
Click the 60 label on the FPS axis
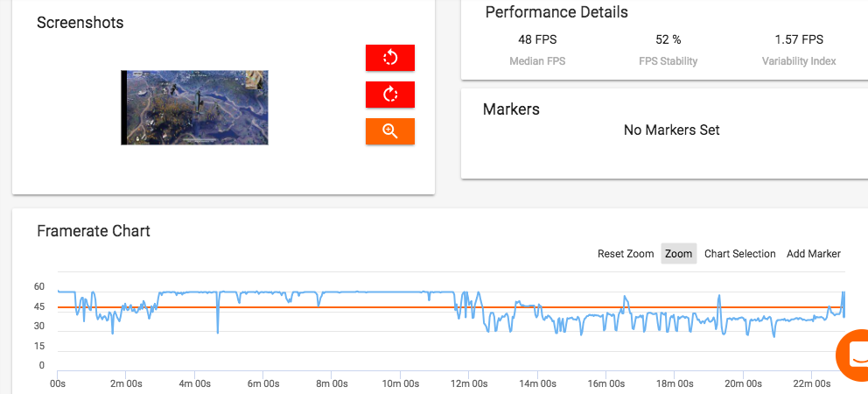tap(38, 286)
